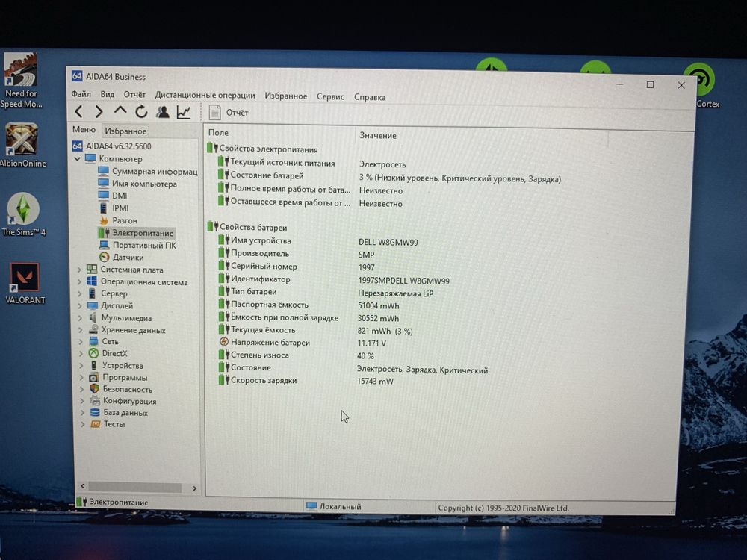
Task: Open Need for Speed desktop shortcut
Action: 20,81
